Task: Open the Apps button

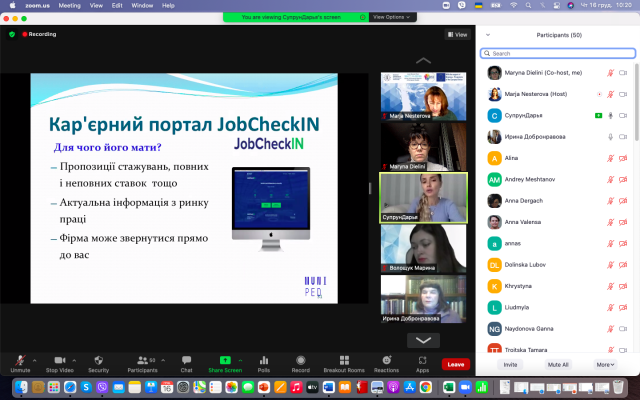Action: (422, 364)
